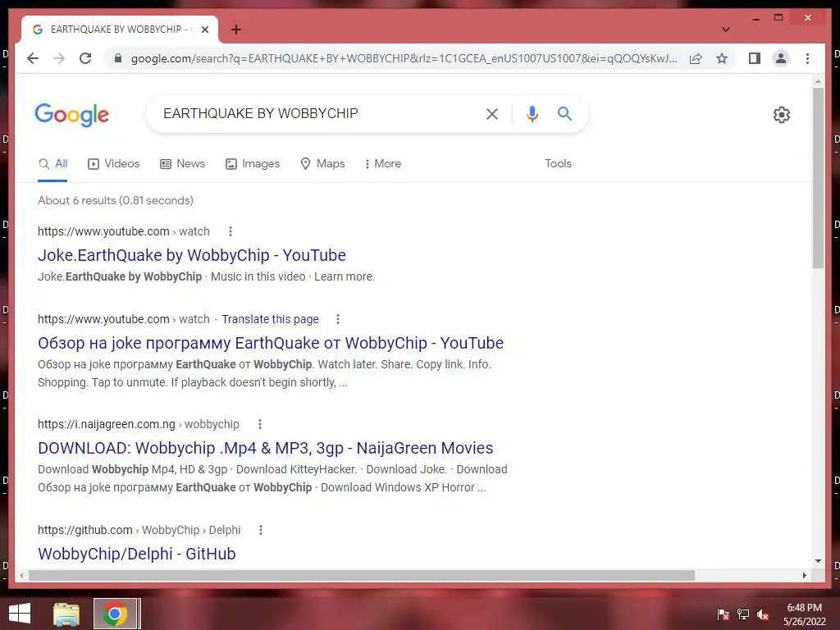The height and width of the screenshot is (630, 840).
Task: Switch to the Images tab
Action: (x=253, y=164)
